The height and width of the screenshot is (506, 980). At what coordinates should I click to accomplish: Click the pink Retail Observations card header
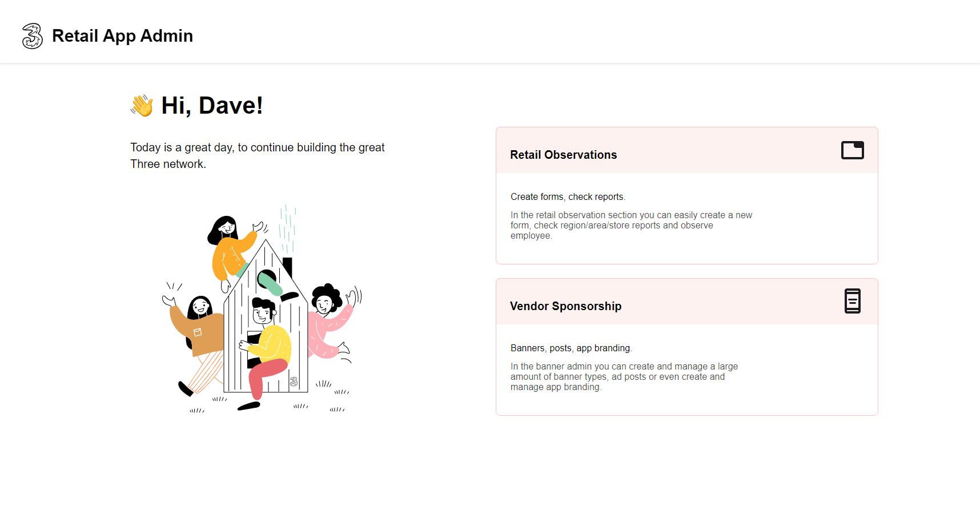tap(686, 150)
